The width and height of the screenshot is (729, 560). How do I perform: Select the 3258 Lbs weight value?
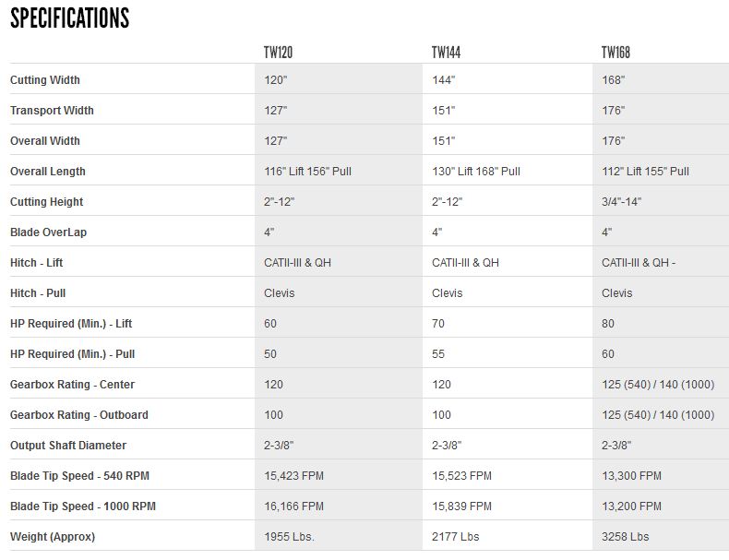625,537
